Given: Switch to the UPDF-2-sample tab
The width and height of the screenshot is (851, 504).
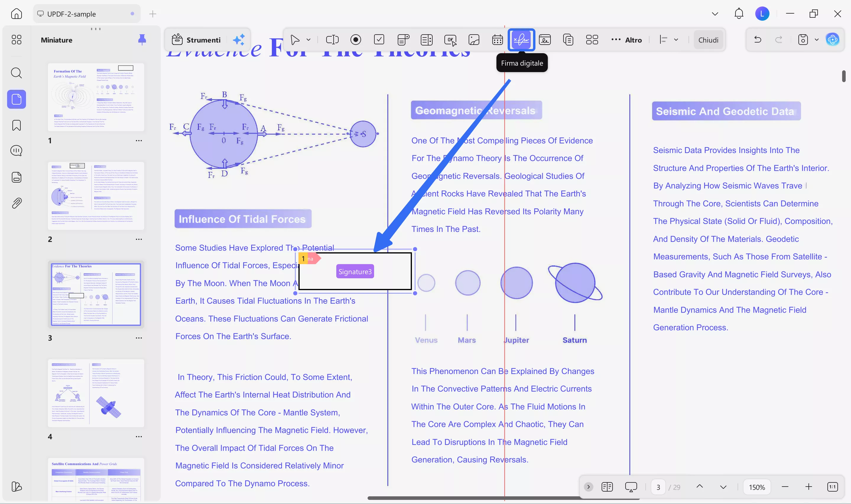Looking at the screenshot, I should 71,14.
